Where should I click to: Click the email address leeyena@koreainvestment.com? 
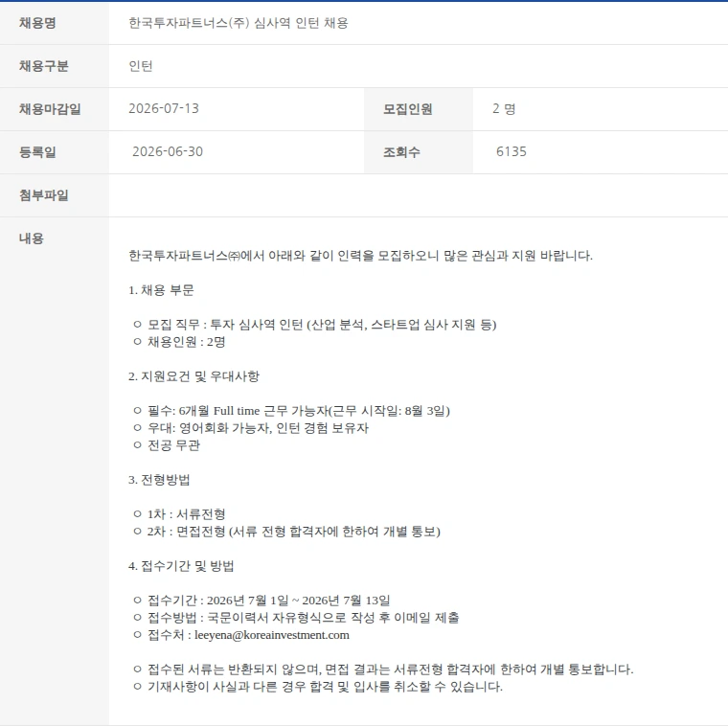[272, 635]
